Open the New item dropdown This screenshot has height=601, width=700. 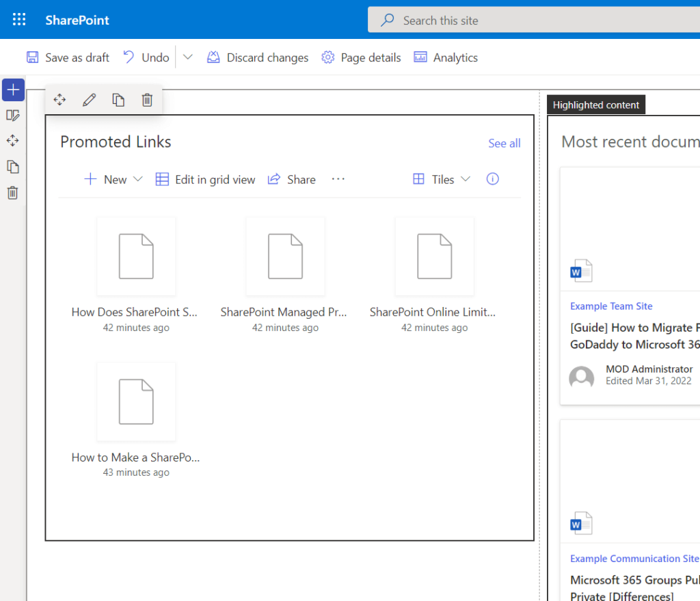113,180
